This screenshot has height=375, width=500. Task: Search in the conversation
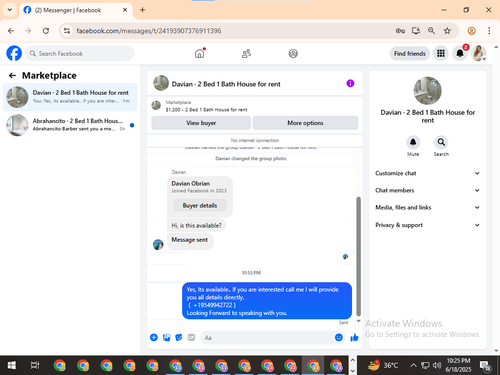[441, 142]
